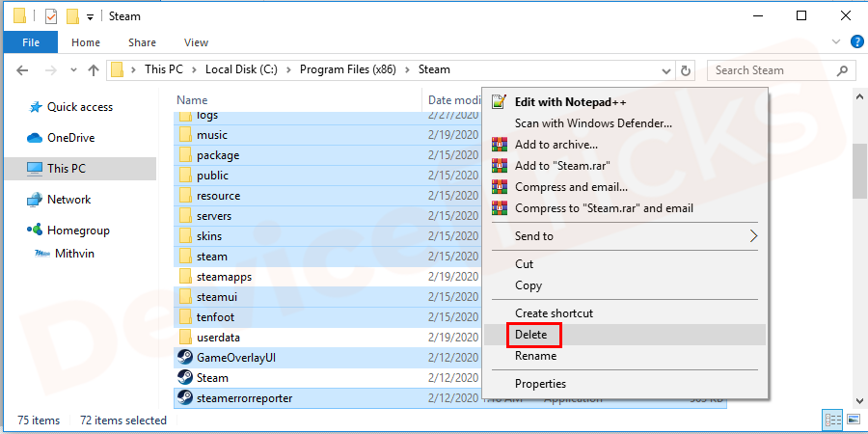The height and width of the screenshot is (434, 868).
Task: Select the public folder
Action: pos(212,176)
